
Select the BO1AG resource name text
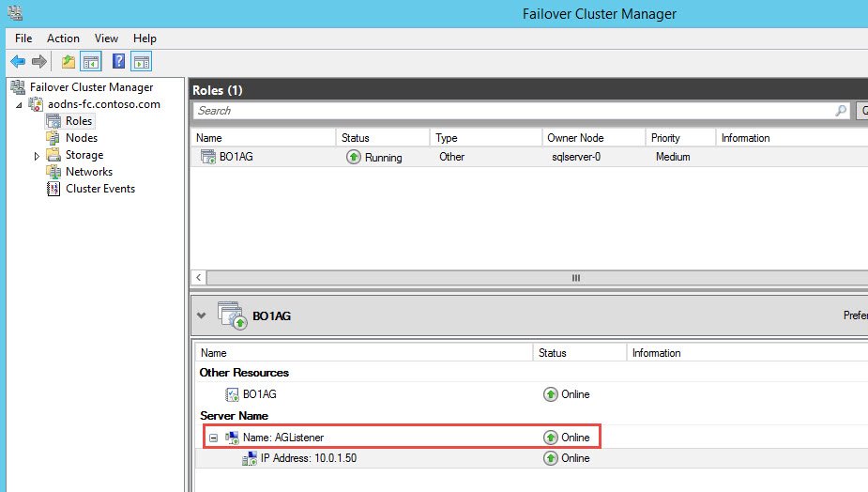260,394
